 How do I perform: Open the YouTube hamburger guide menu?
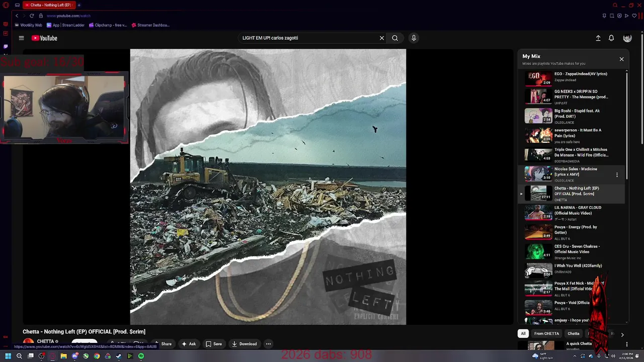(x=21, y=38)
